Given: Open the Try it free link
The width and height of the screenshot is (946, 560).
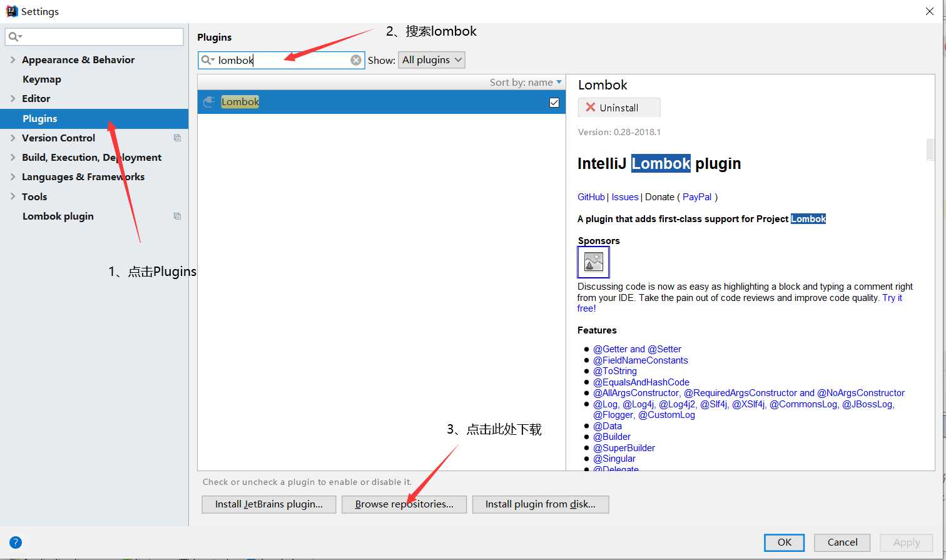Looking at the screenshot, I should click(x=892, y=298).
